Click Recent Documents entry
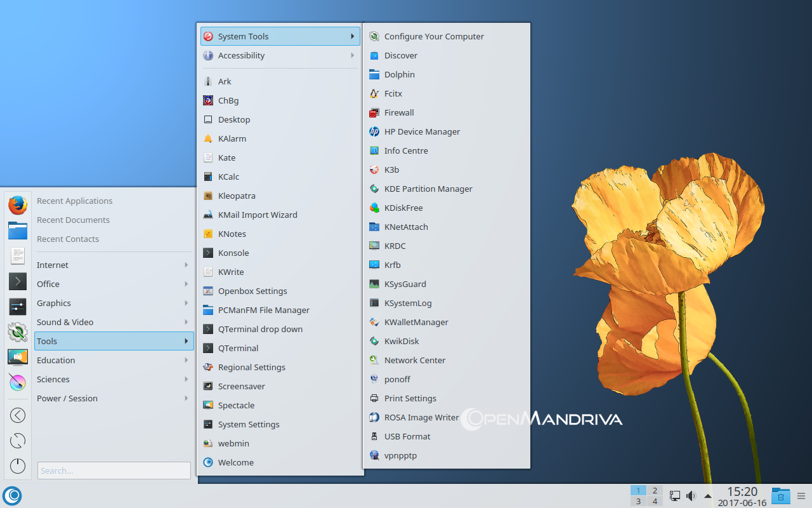Screen dimensions: 812x508 point(73,220)
